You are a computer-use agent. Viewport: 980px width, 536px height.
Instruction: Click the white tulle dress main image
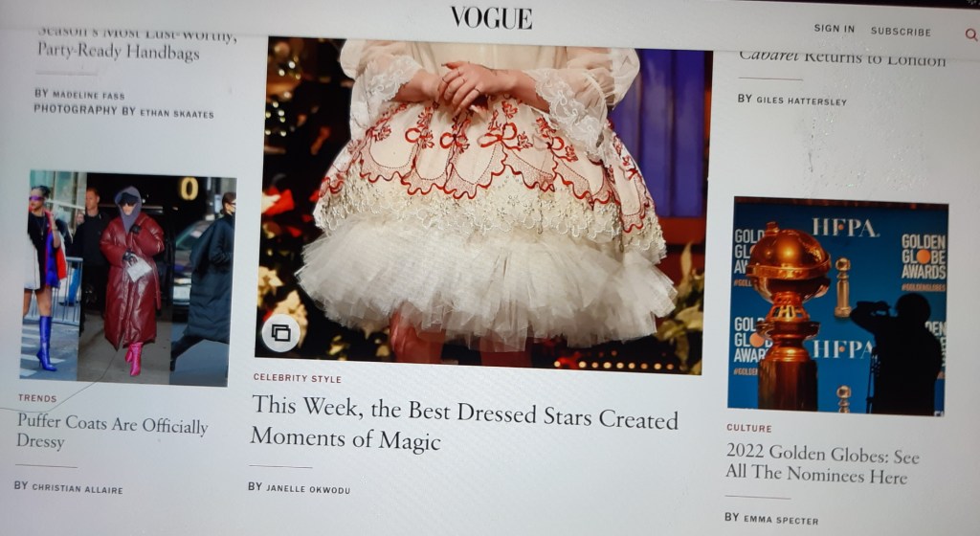pyautogui.click(x=482, y=206)
